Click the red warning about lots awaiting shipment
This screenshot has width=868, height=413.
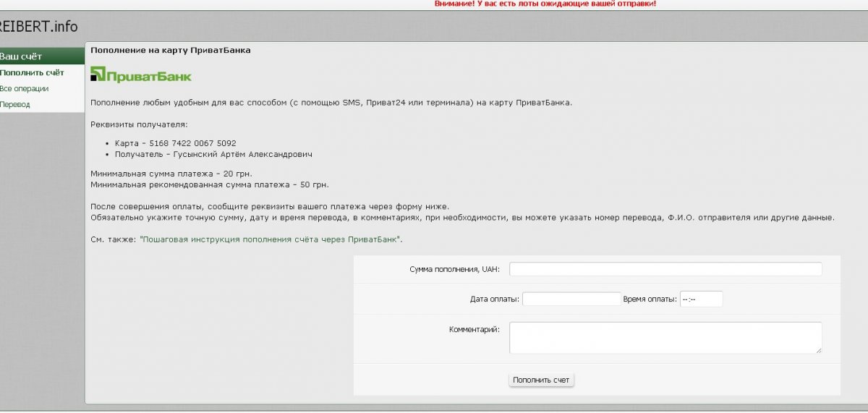(x=545, y=4)
